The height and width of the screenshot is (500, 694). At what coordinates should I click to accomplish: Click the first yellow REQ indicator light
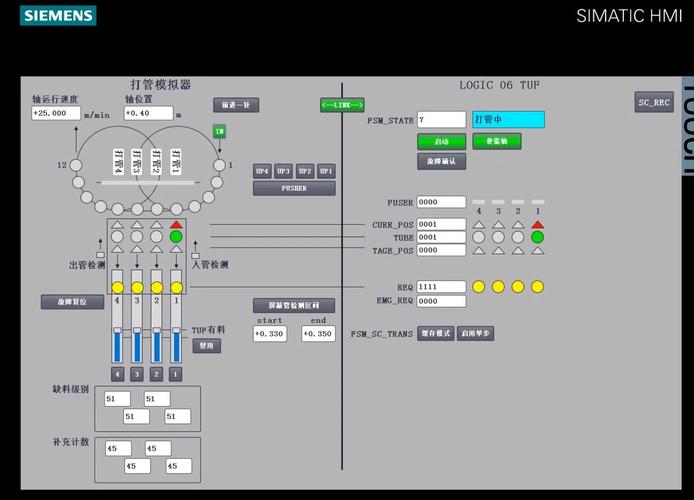point(478,287)
